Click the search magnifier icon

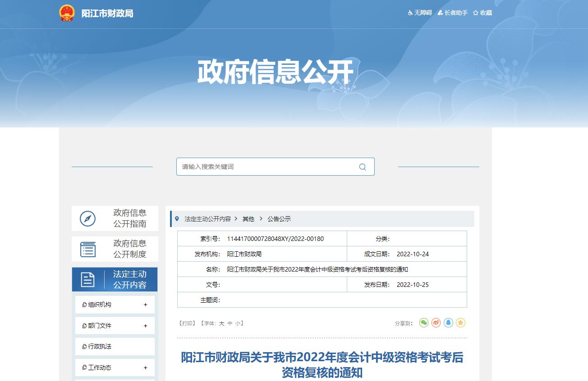click(363, 167)
